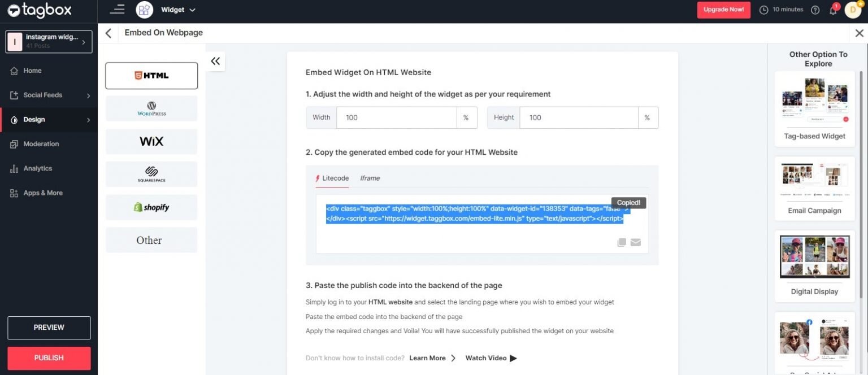Image resolution: width=868 pixels, height=375 pixels.
Task: Switch to the Iframe tab
Action: pos(370,178)
